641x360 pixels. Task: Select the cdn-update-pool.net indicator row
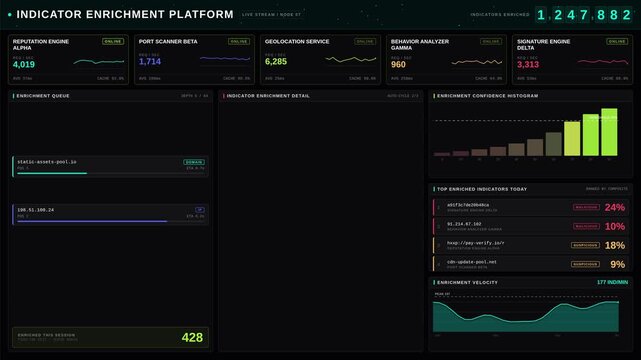click(531, 264)
